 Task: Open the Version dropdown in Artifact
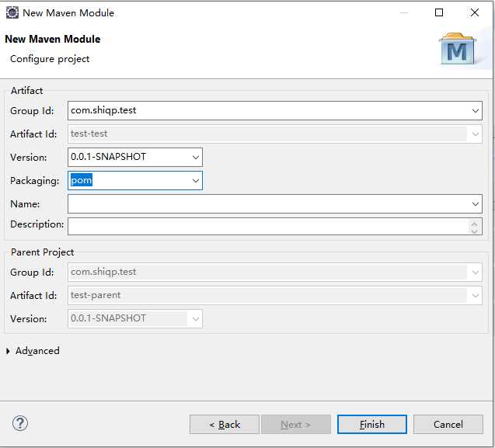[195, 158]
